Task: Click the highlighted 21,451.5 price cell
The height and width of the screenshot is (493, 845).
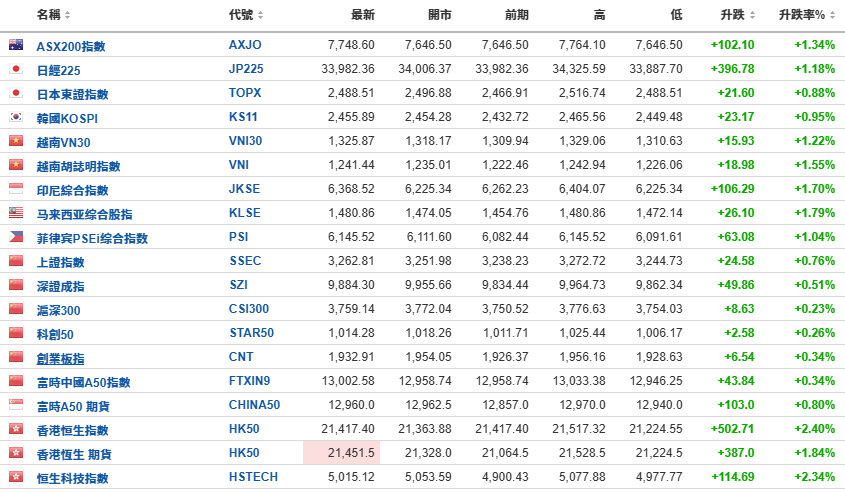Action: tap(341, 453)
